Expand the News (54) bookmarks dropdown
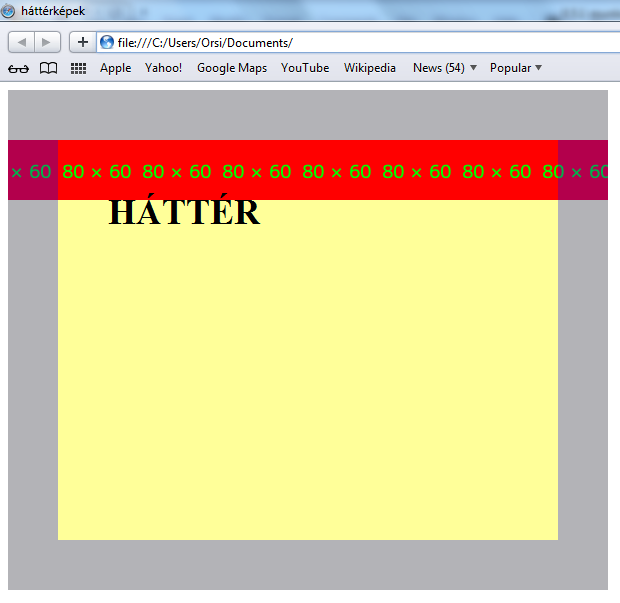The height and width of the screenshot is (603, 620). 444,68
